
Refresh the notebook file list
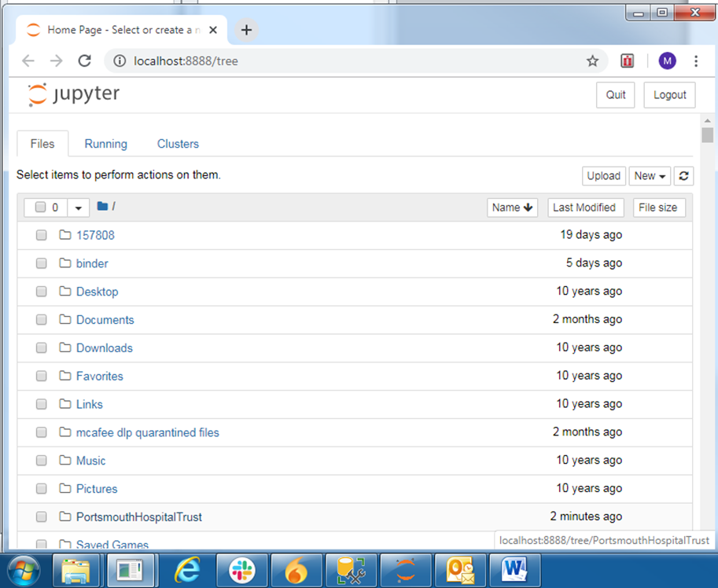coord(683,176)
